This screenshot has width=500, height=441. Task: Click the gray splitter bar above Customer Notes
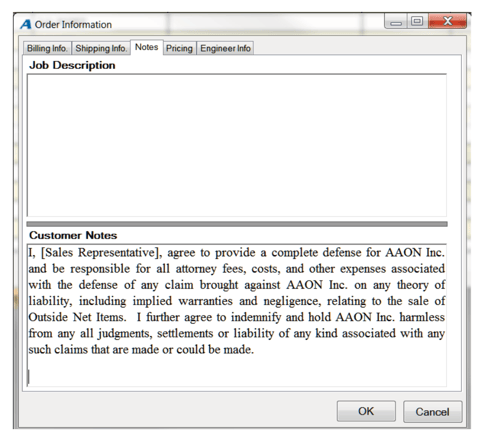(237, 224)
